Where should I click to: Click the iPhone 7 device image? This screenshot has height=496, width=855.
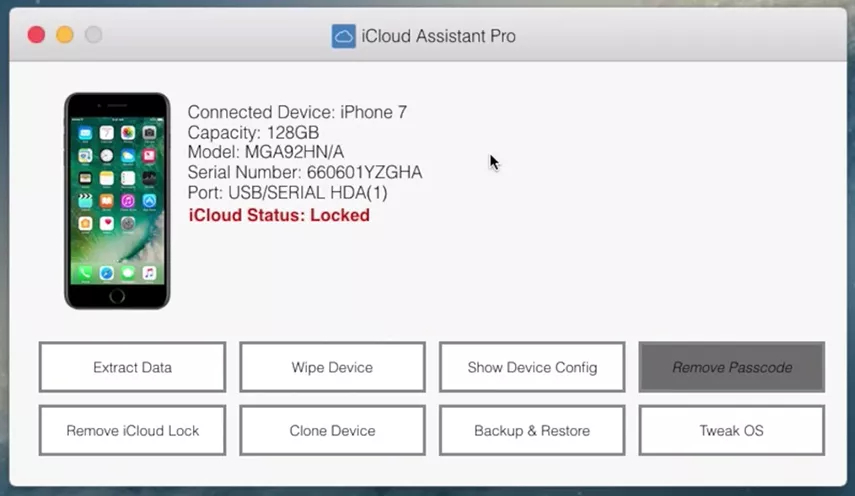(117, 201)
